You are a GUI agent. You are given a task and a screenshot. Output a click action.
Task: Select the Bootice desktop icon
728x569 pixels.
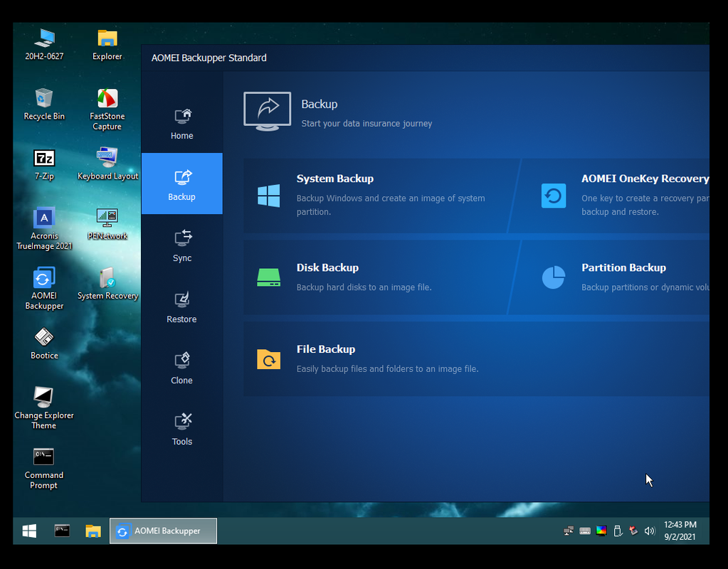click(44, 344)
